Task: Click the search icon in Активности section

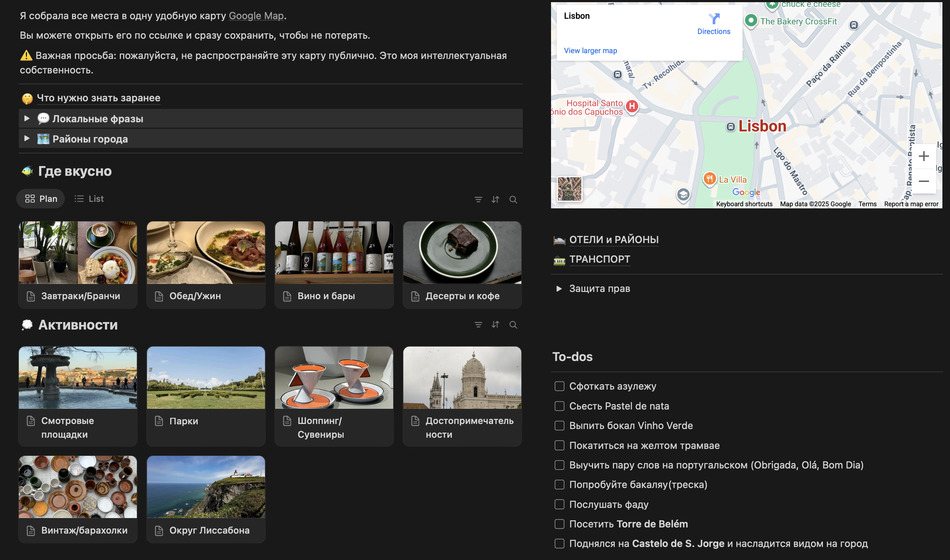Action: coord(513,324)
